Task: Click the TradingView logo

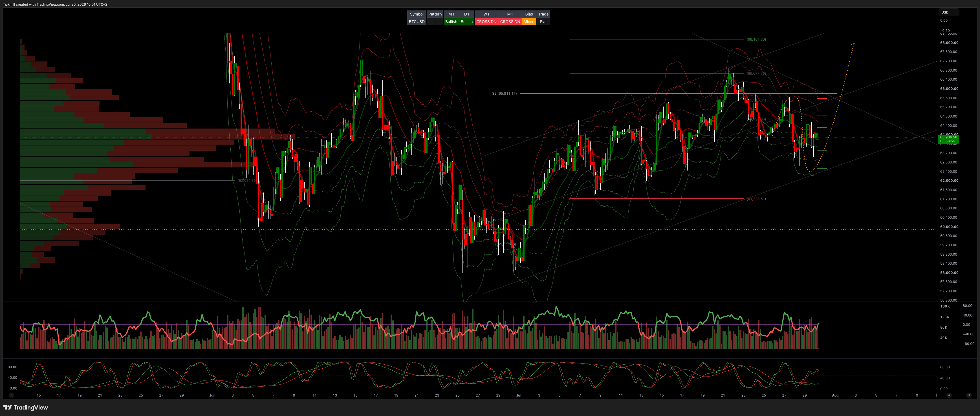Action: coord(25,407)
